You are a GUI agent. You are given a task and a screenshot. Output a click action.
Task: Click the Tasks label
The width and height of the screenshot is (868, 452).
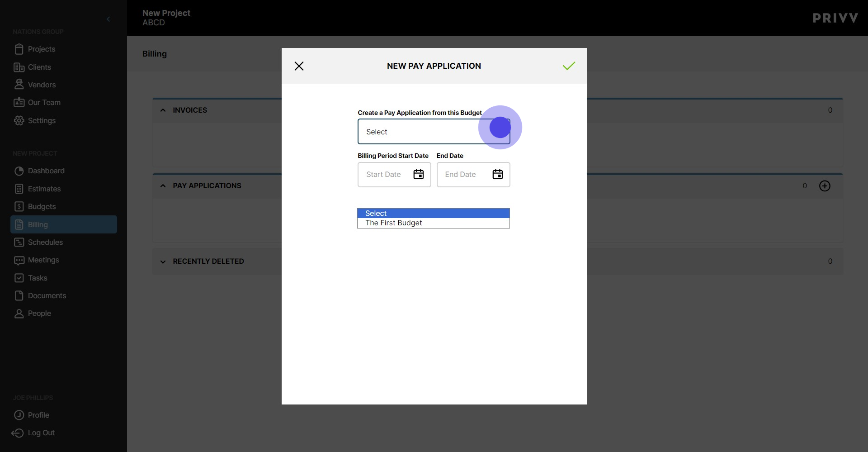(x=38, y=278)
